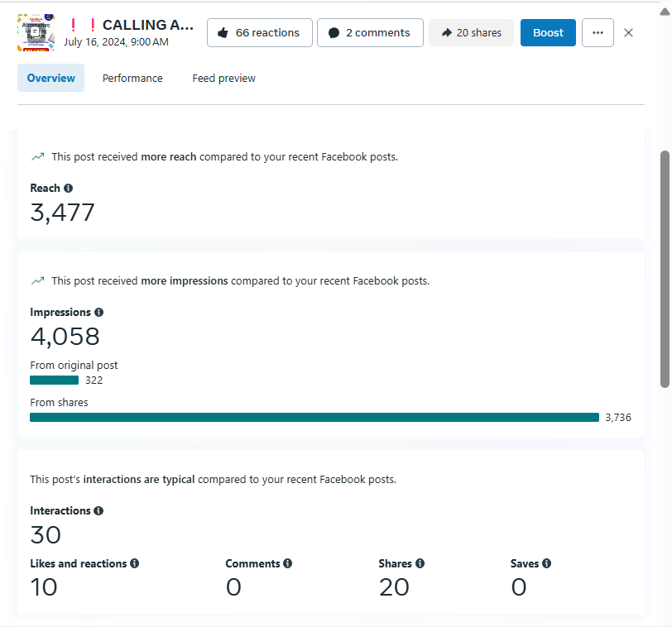The width and height of the screenshot is (672, 627).
Task: Open the Likes and reactions info tooltip
Action: pos(134,563)
